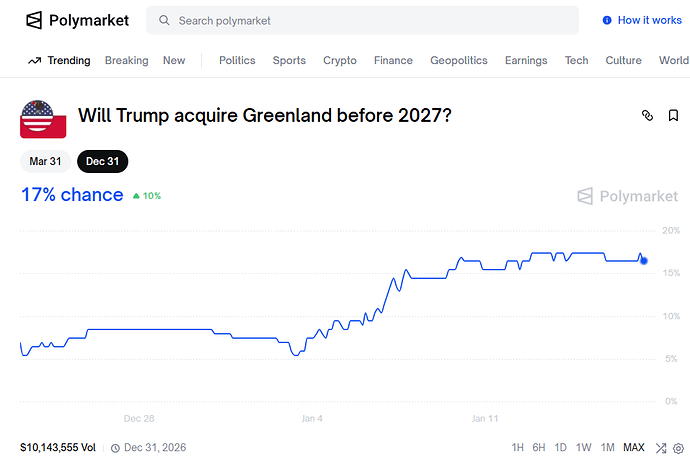Select the Mar 31 date option
The height and width of the screenshot is (462, 690).
45,161
